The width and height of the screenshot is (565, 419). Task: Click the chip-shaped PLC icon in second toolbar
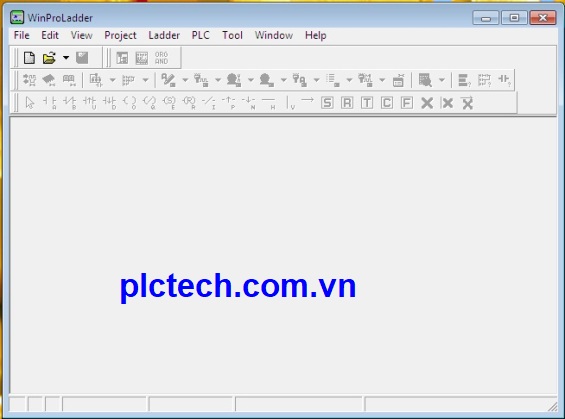(49, 80)
